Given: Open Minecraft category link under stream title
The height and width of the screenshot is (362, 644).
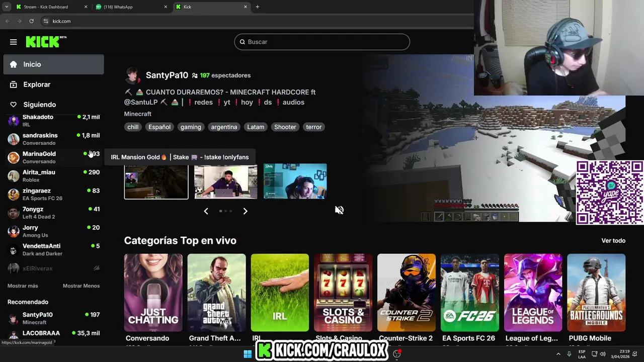Looking at the screenshot, I should [138, 114].
